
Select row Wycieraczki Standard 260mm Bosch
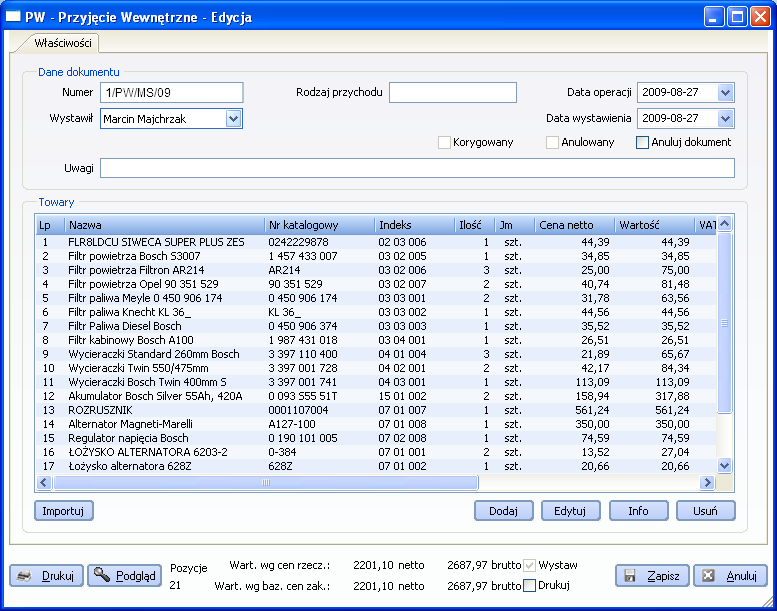(376, 354)
